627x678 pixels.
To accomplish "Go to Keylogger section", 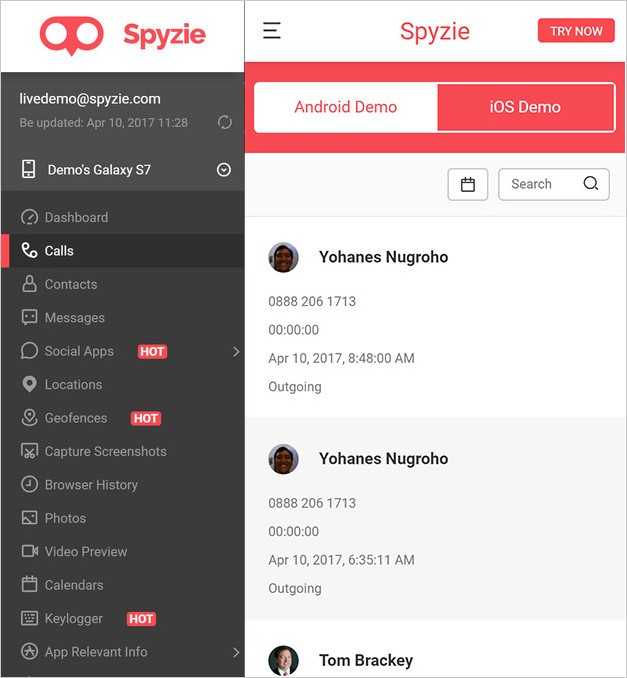I will 73,619.
